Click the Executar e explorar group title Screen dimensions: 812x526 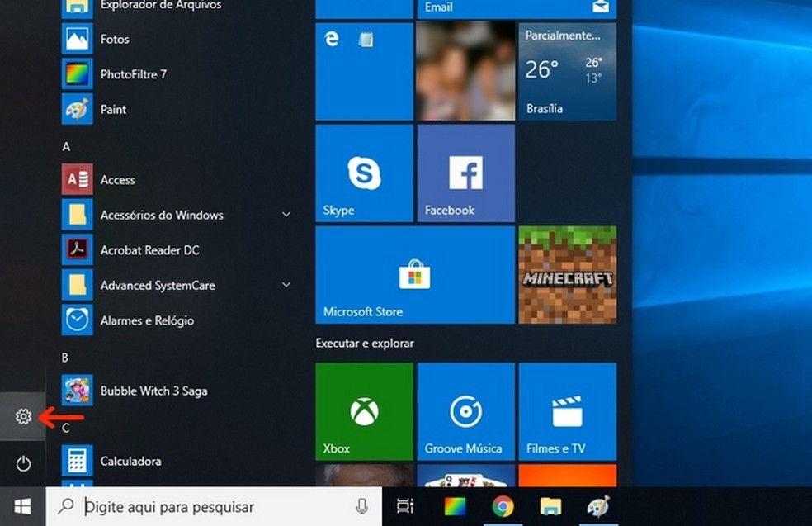coord(365,343)
